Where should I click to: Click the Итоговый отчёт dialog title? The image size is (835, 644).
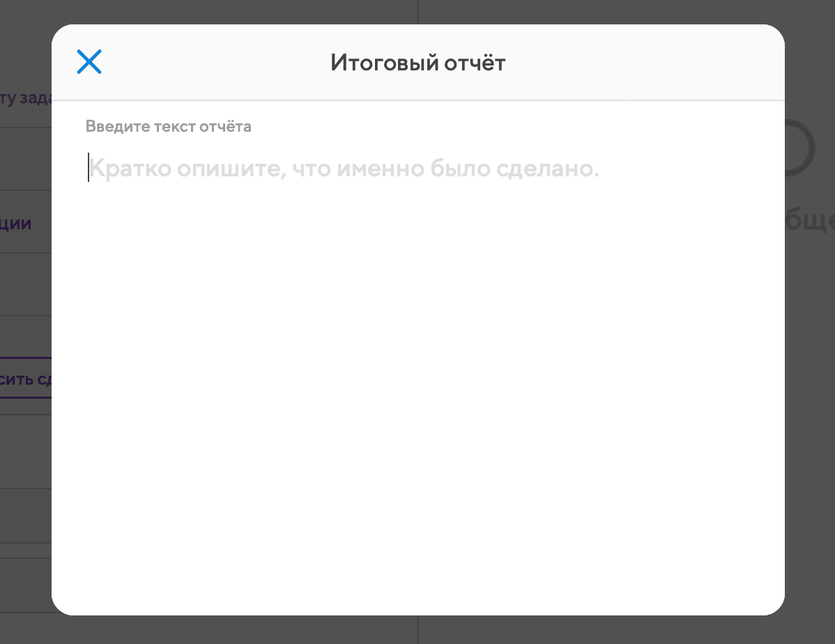(418, 63)
